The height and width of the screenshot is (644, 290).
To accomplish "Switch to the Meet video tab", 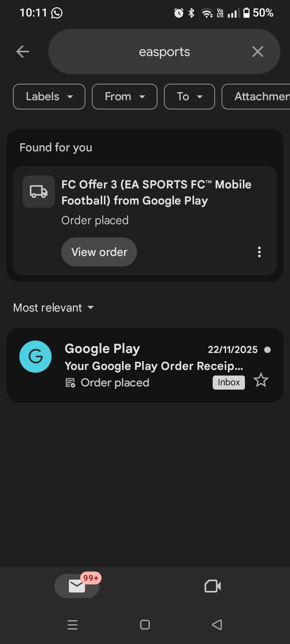I will (x=213, y=586).
